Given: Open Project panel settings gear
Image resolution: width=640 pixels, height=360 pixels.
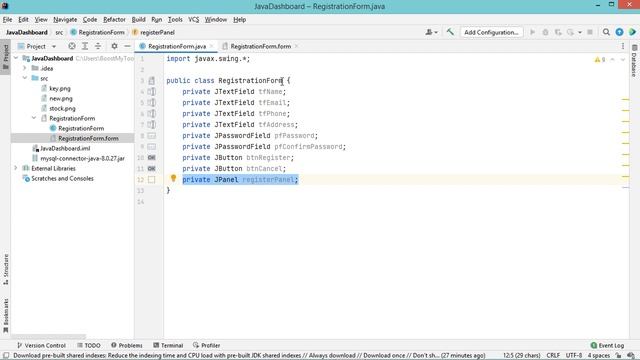Looking at the screenshot, I should pyautogui.click(x=114, y=46).
